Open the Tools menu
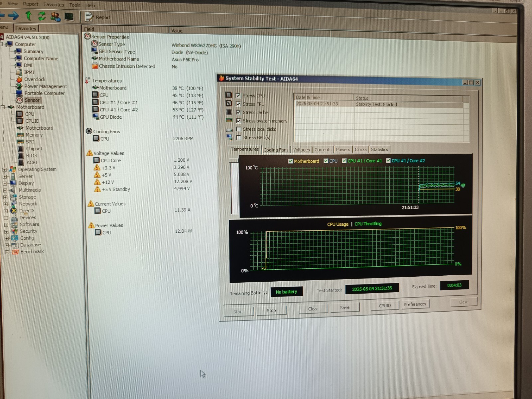Image resolution: width=532 pixels, height=399 pixels. (75, 5)
